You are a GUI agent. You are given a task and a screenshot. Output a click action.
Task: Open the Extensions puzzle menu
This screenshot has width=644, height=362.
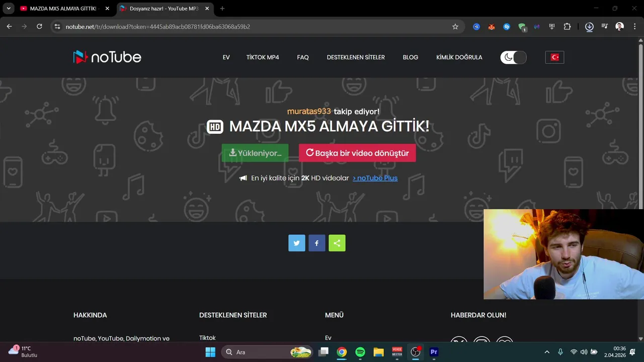click(x=568, y=27)
